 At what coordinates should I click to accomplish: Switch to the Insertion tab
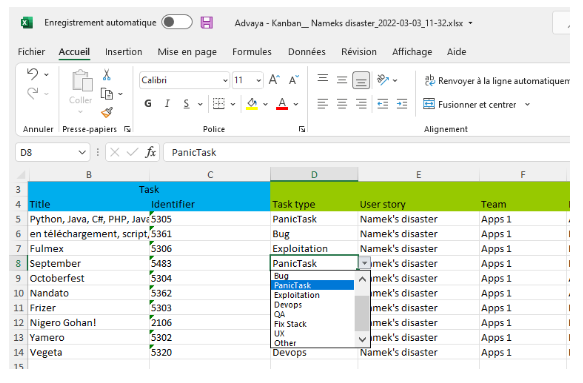click(123, 52)
